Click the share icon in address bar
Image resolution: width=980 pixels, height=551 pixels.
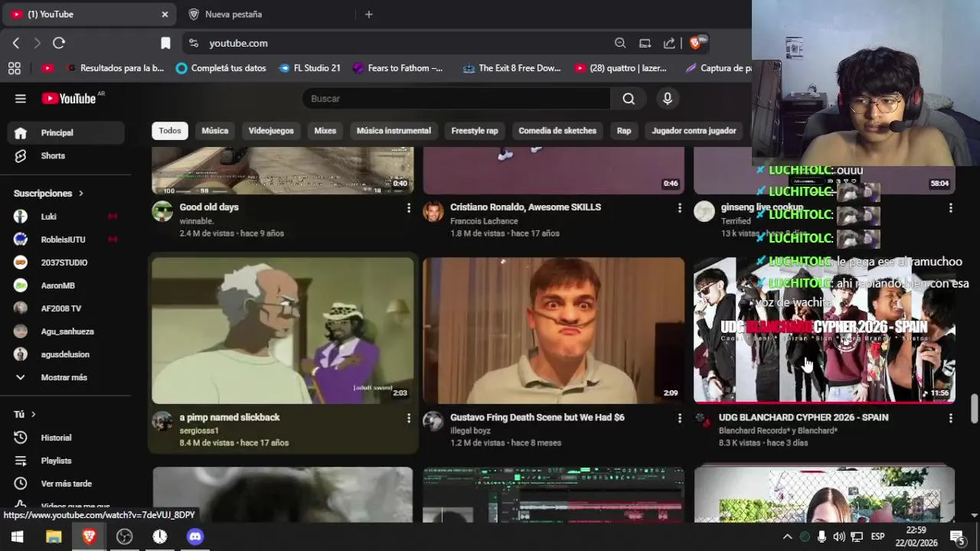[669, 43]
